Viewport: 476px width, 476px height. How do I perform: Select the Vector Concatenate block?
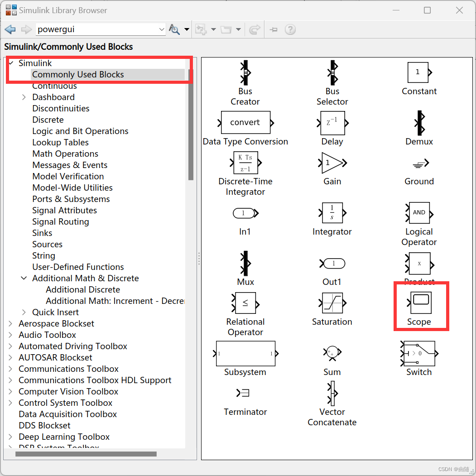click(332, 394)
